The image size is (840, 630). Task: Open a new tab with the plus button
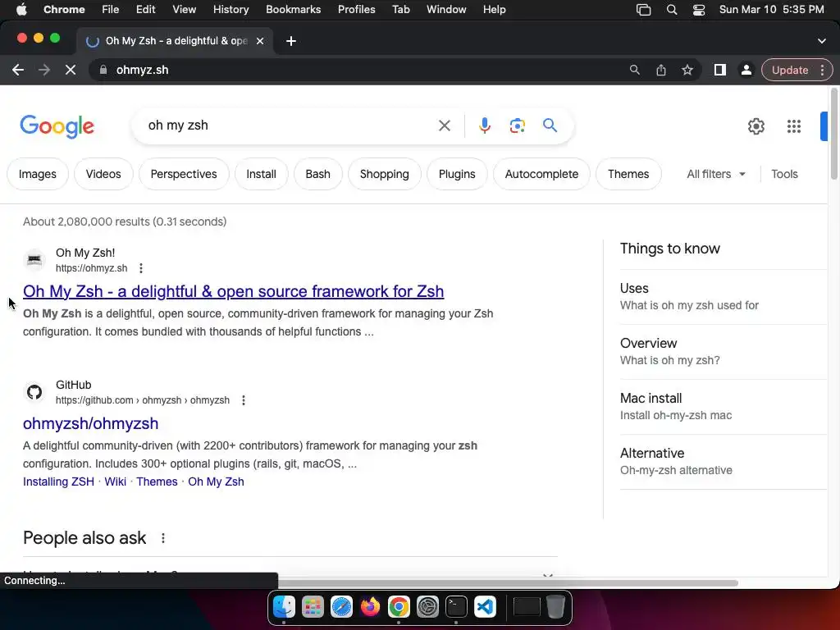pyautogui.click(x=291, y=41)
